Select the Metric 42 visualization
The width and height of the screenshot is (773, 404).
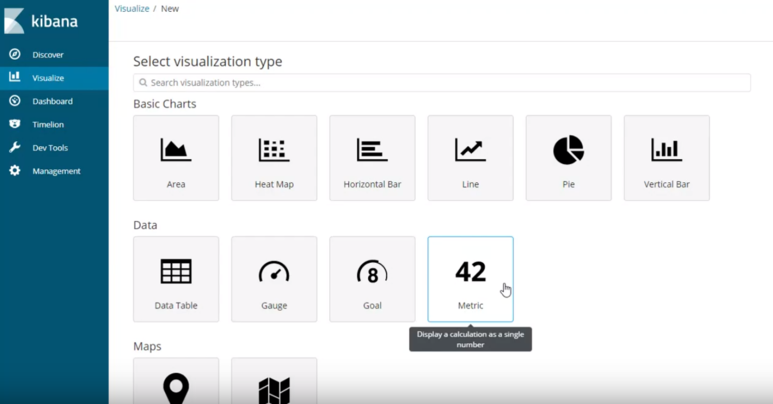pos(470,279)
